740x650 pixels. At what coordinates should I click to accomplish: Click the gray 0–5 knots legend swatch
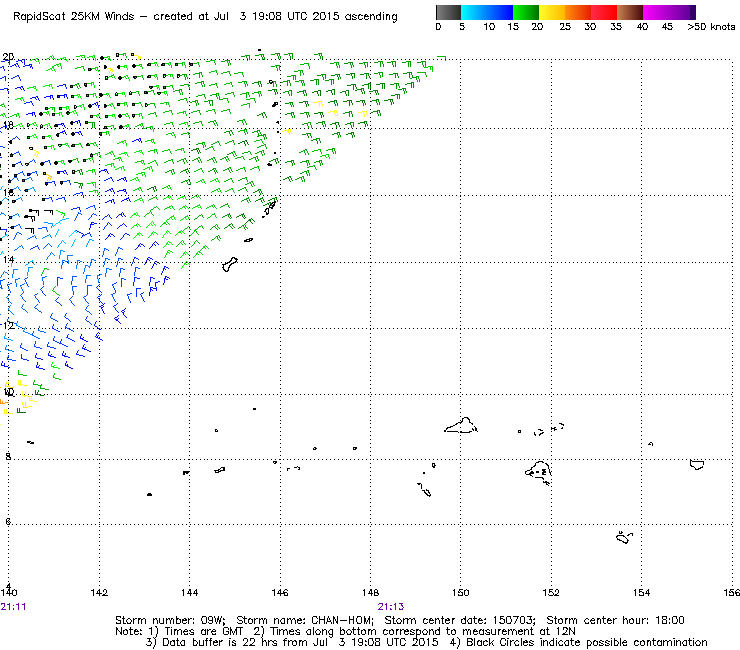(x=448, y=12)
